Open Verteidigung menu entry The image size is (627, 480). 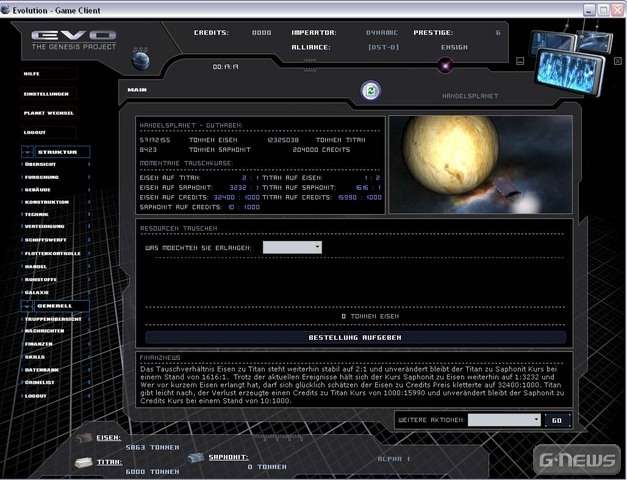point(44,226)
